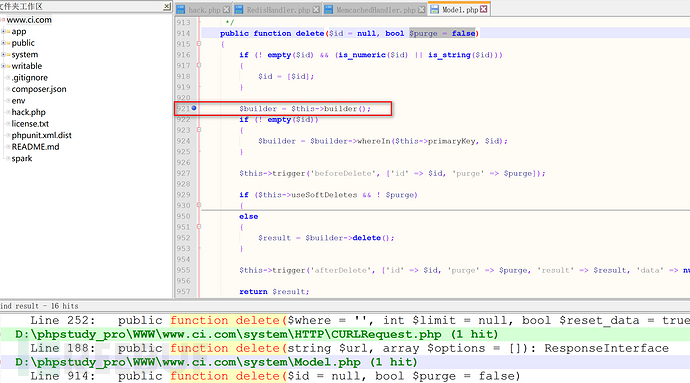
Task: Close the Model.php tab
Action: pyautogui.click(x=484, y=9)
